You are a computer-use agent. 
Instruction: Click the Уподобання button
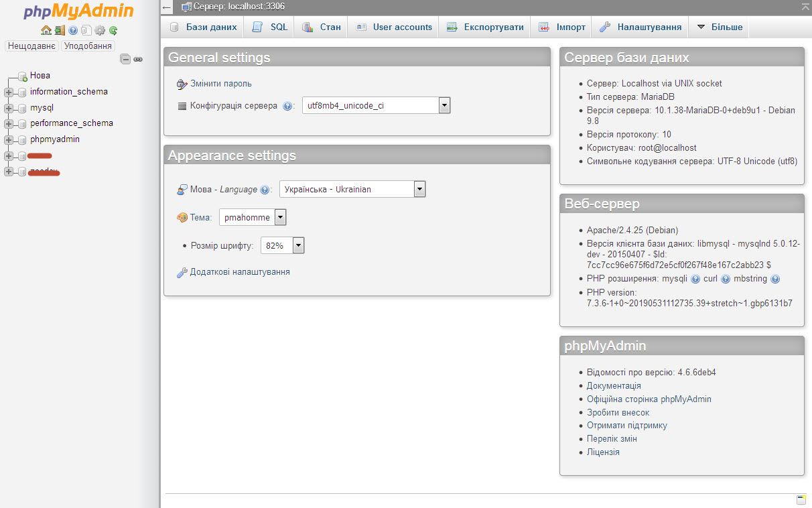[88, 46]
